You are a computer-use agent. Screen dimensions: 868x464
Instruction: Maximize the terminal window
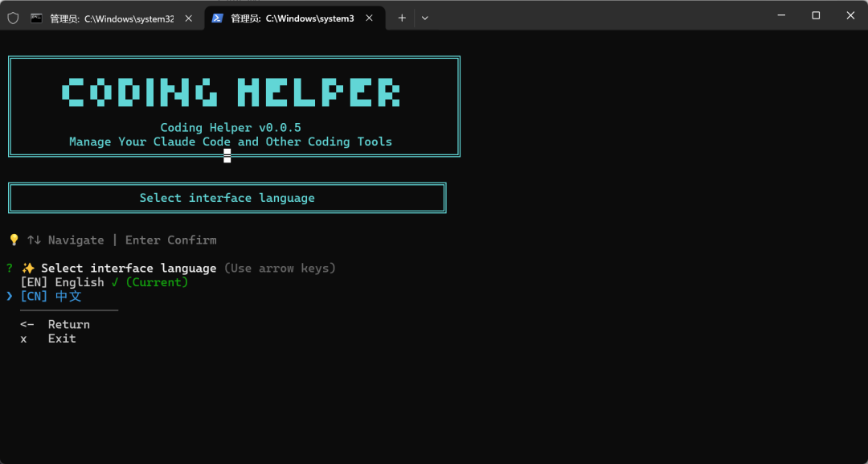click(x=816, y=15)
